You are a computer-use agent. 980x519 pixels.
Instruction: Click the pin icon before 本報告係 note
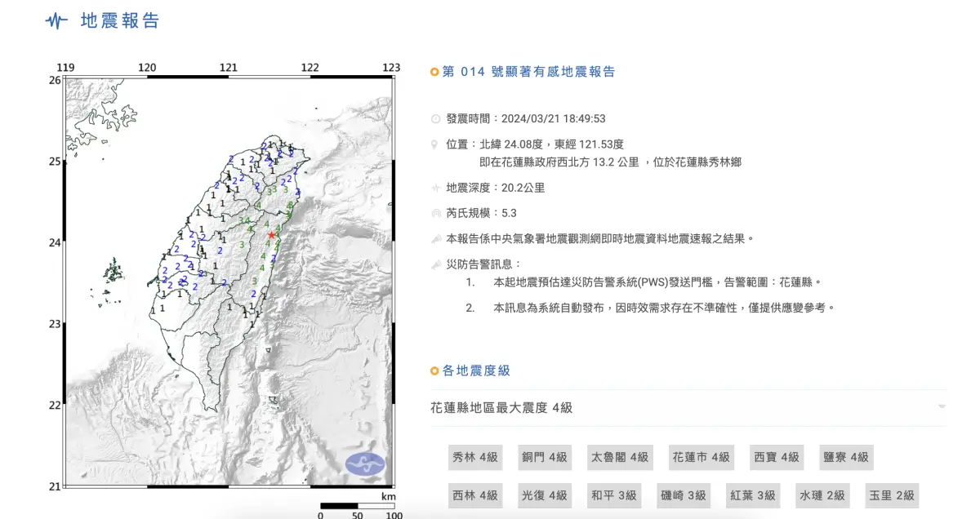pyautogui.click(x=435, y=238)
